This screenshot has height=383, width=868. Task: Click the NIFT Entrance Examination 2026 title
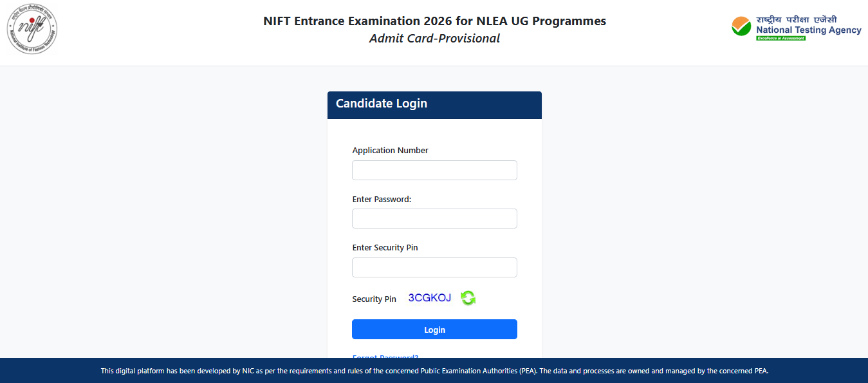point(434,21)
